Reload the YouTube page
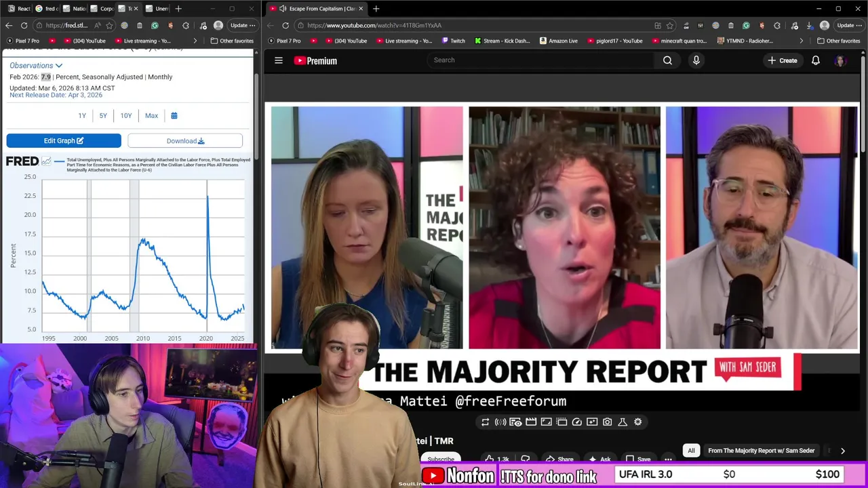 point(285,26)
